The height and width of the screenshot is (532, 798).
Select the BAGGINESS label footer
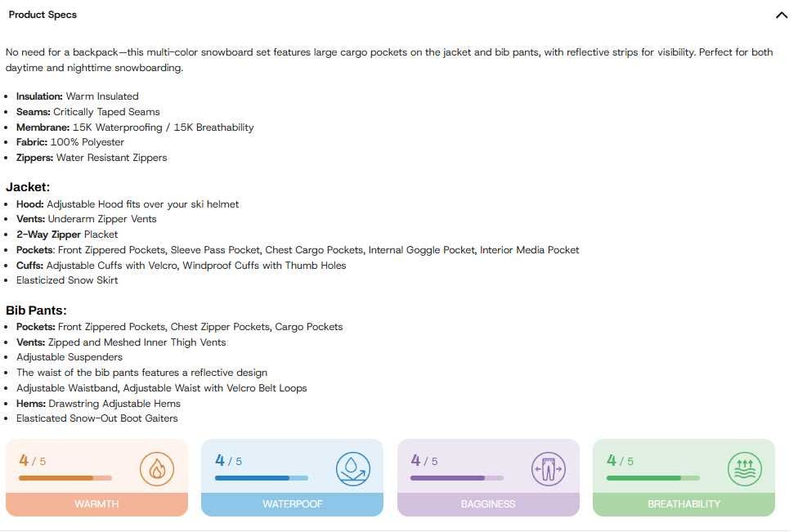pyautogui.click(x=488, y=504)
